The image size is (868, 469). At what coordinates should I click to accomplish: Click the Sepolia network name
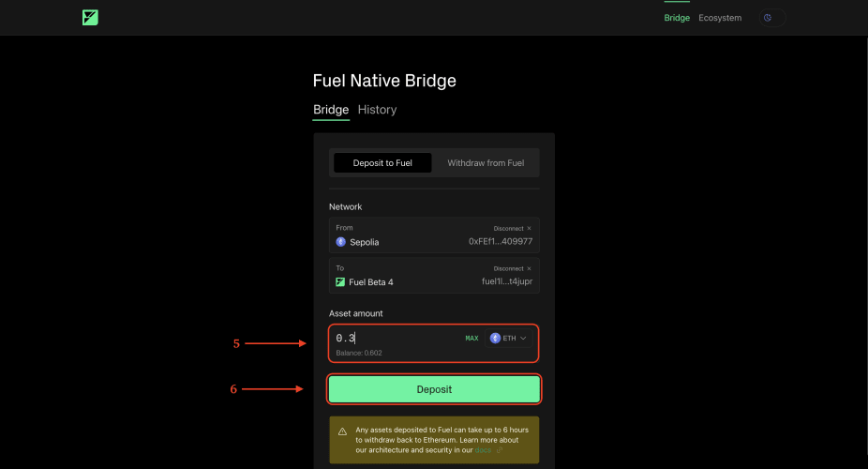point(365,242)
